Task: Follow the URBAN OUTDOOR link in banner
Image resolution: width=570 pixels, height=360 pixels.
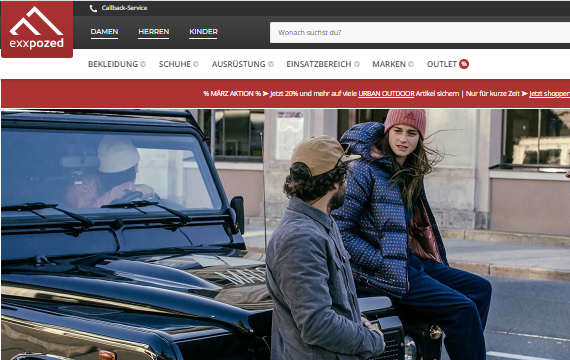Action: (386, 93)
